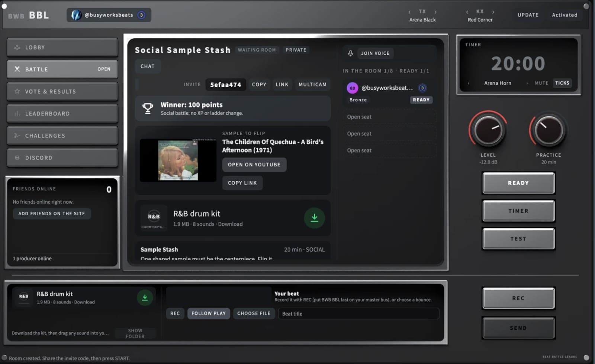Open the Leaderboard section in sidebar
The width and height of the screenshot is (595, 364).
click(62, 114)
